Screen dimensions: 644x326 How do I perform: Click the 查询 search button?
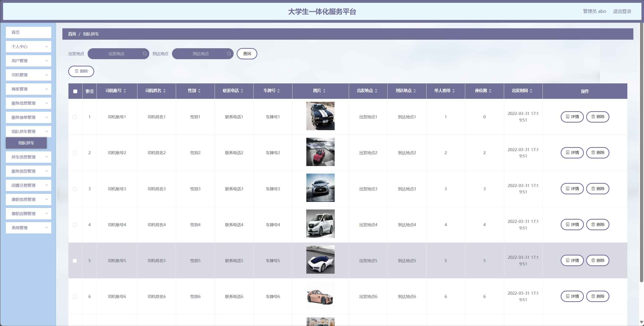(x=247, y=54)
